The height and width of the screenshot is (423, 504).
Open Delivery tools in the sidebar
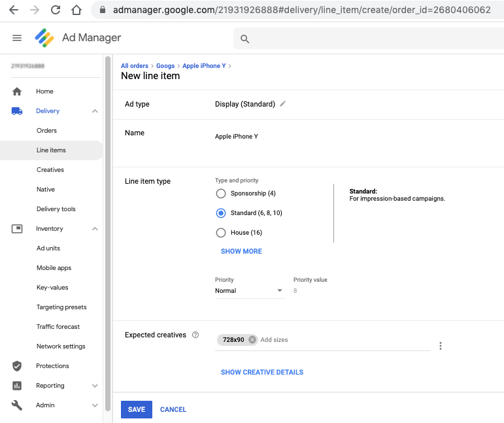pyautogui.click(x=56, y=209)
